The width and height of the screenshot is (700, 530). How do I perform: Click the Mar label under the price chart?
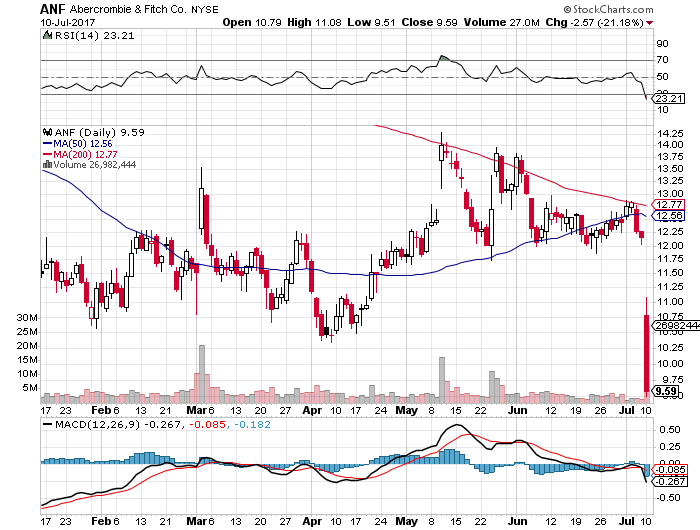tap(195, 410)
